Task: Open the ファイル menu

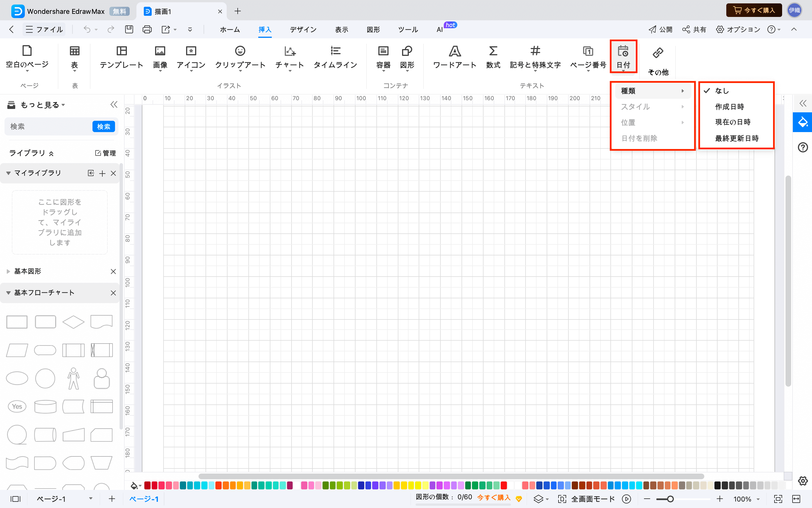Action: pyautogui.click(x=44, y=30)
